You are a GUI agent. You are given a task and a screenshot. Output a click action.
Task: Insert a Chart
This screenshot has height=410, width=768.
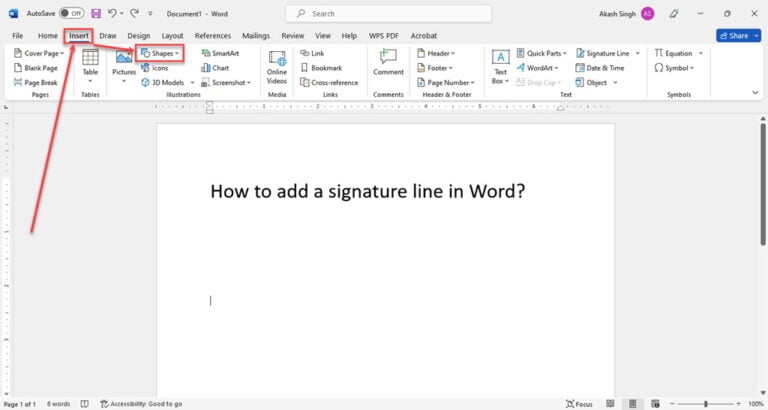[x=215, y=68]
